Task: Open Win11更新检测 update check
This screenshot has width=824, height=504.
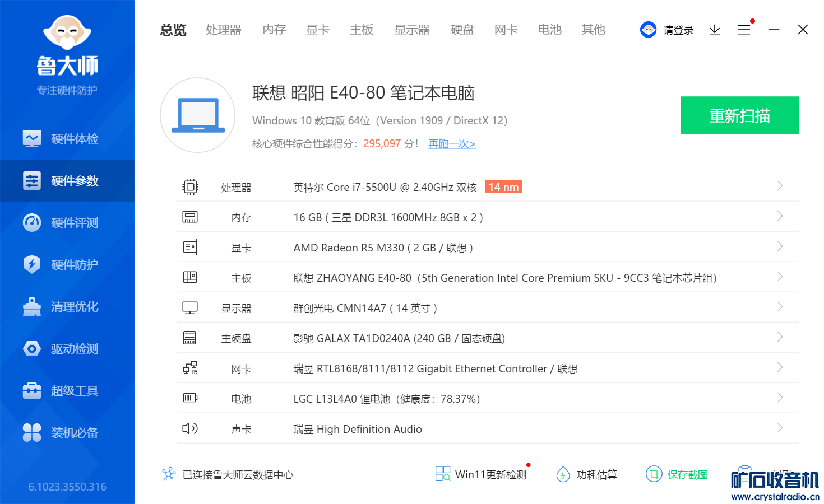Action: coord(482,474)
